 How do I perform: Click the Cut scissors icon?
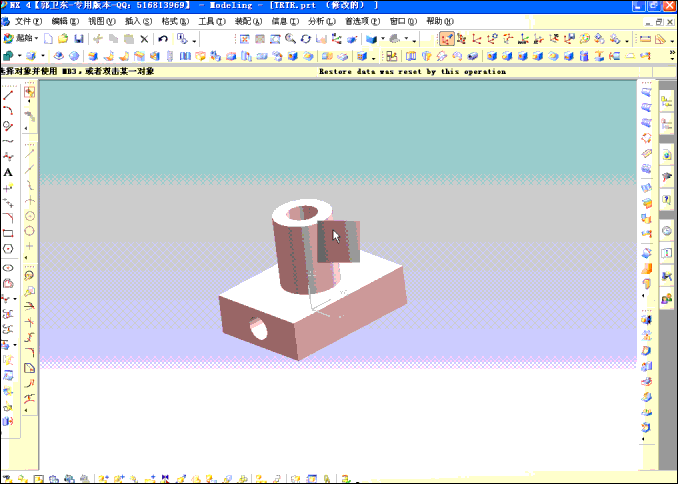click(98, 39)
